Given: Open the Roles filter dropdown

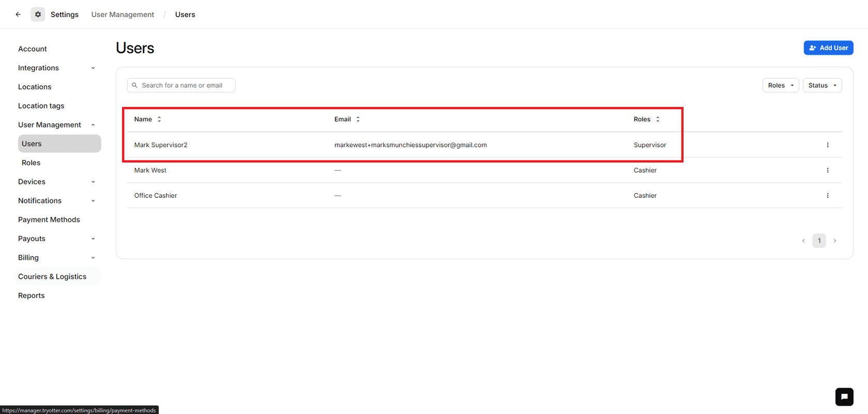Looking at the screenshot, I should pos(780,85).
